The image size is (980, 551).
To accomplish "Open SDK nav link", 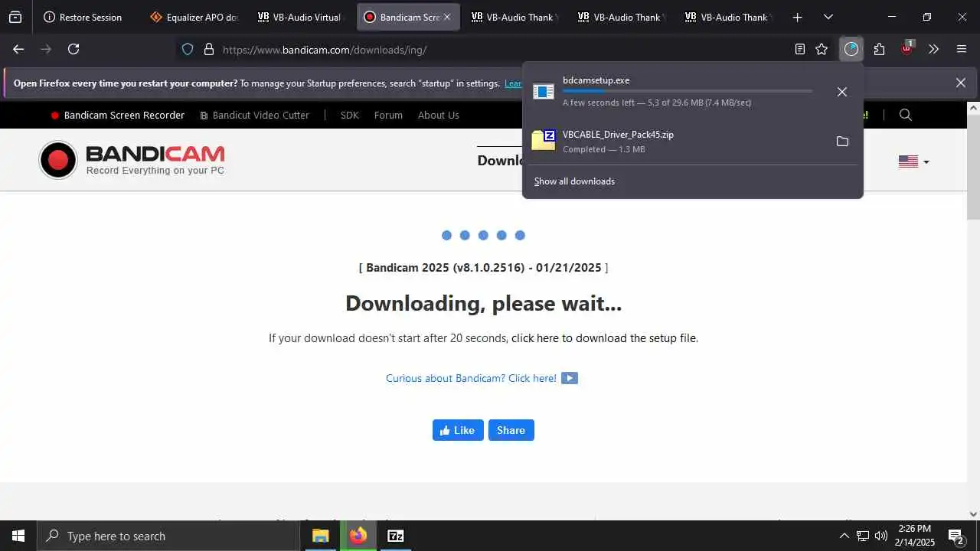I will [x=349, y=116].
